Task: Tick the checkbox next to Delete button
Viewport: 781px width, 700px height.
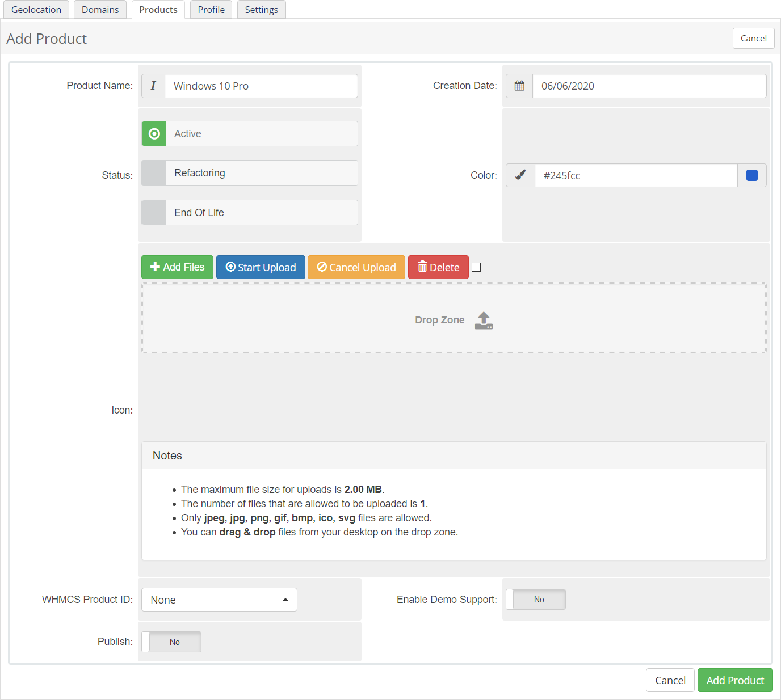Action: [476, 267]
